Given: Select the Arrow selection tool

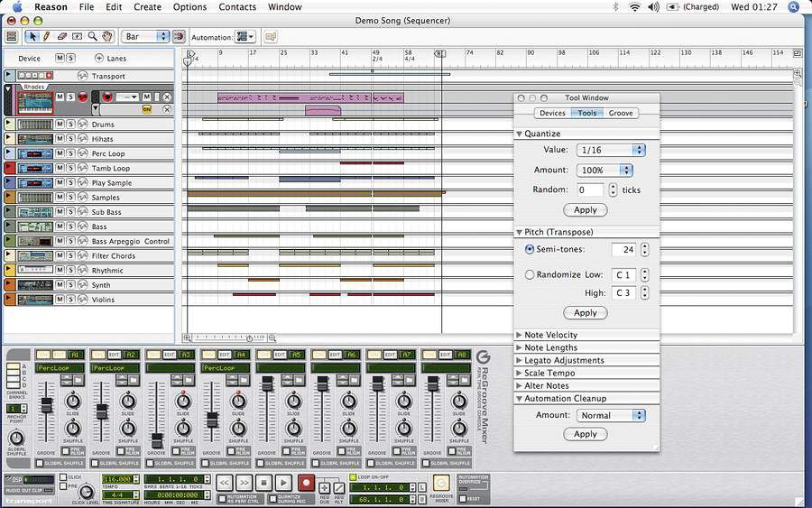Looking at the screenshot, I should (32, 36).
